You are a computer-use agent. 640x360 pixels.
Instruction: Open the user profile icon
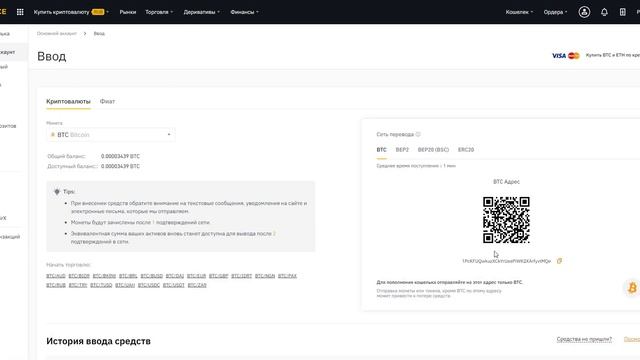(x=584, y=12)
